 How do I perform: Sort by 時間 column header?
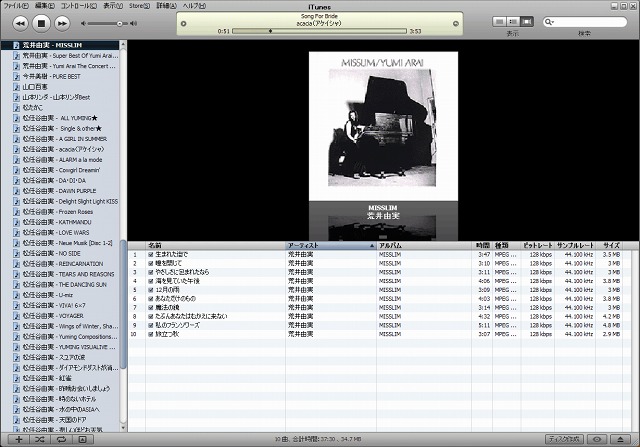482,245
